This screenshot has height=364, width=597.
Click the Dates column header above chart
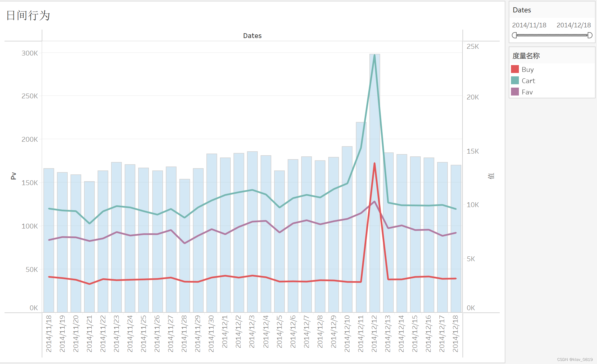[252, 36]
